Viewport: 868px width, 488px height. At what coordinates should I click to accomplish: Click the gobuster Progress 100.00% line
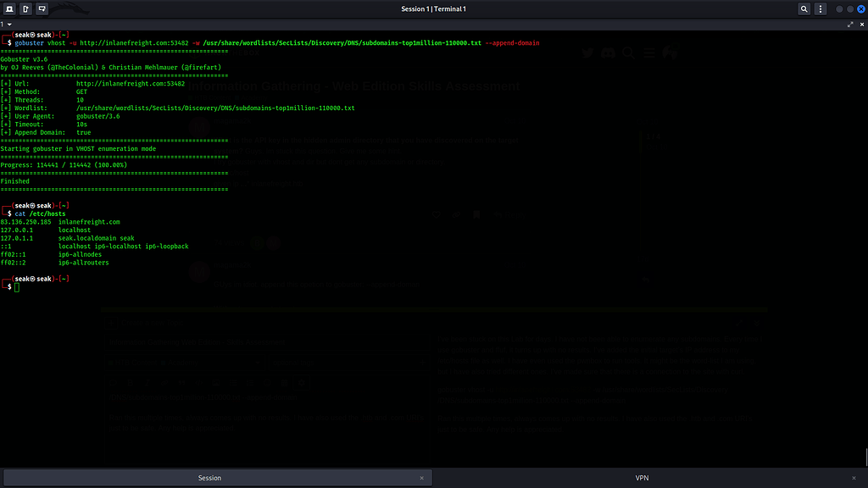click(64, 164)
